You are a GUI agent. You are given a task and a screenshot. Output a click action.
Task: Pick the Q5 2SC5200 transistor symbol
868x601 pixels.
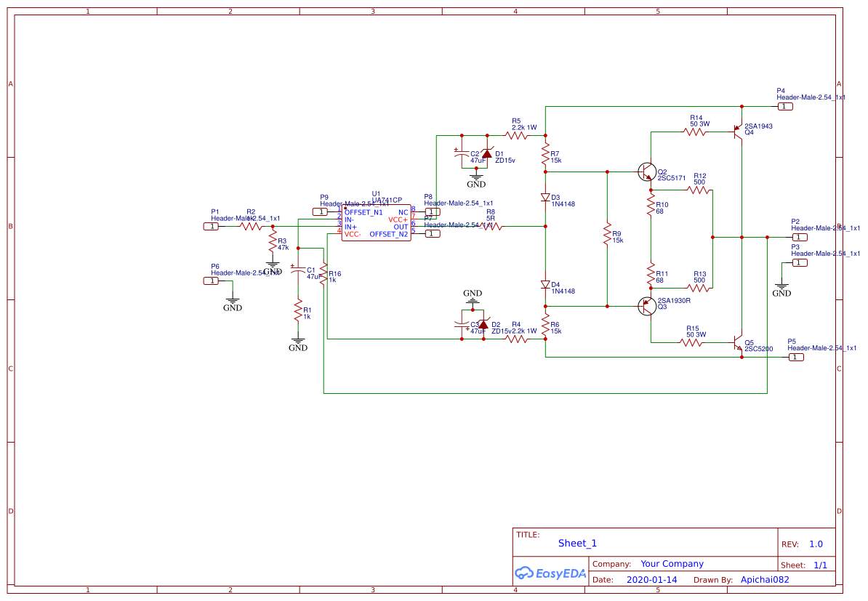737,343
